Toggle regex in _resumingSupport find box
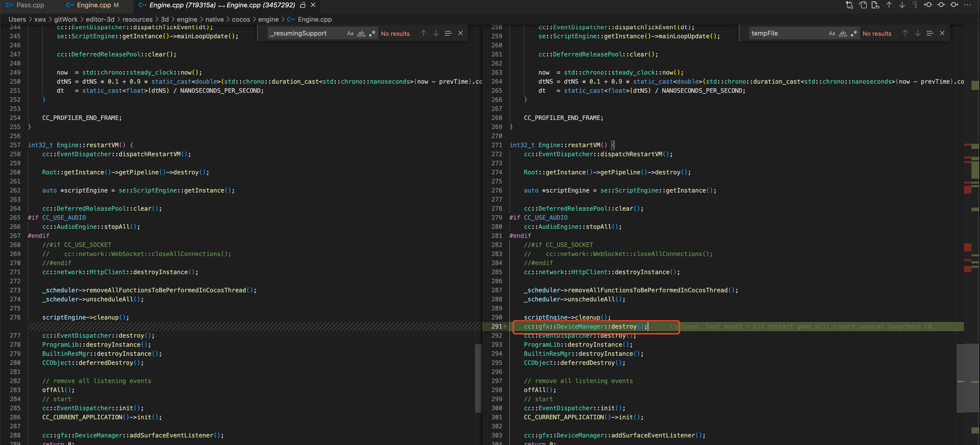This screenshot has height=445, width=980. [372, 34]
